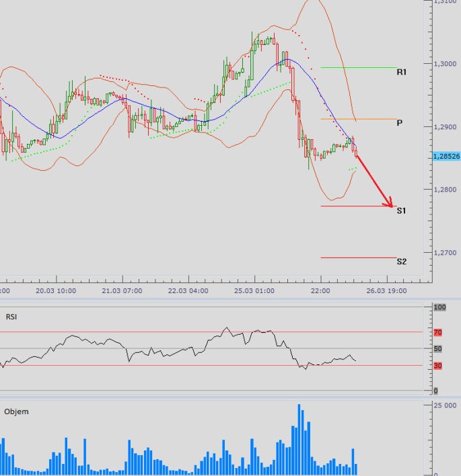This screenshot has width=461, height=476.
Task: Select the RSI indicator panel title
Action: tap(11, 317)
